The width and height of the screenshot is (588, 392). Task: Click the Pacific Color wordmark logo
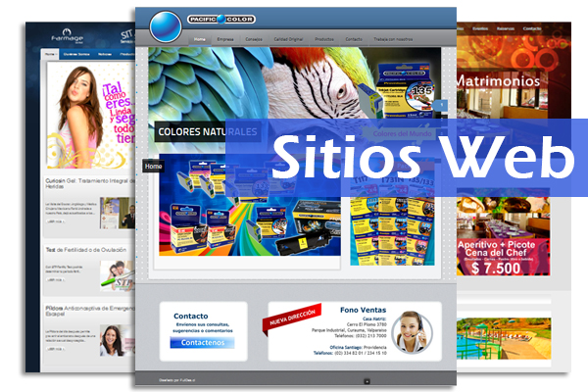[x=221, y=20]
